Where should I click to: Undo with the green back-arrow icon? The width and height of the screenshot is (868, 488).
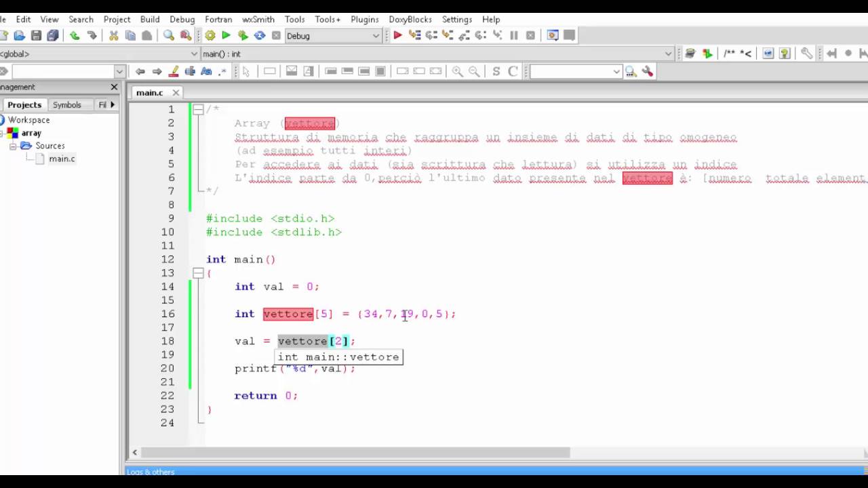(75, 36)
